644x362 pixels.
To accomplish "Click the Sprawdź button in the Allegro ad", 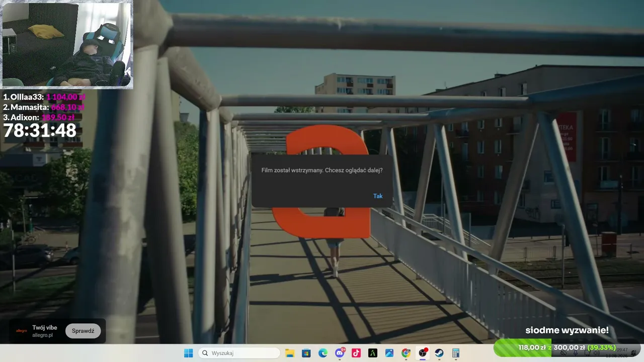I will coord(83,331).
